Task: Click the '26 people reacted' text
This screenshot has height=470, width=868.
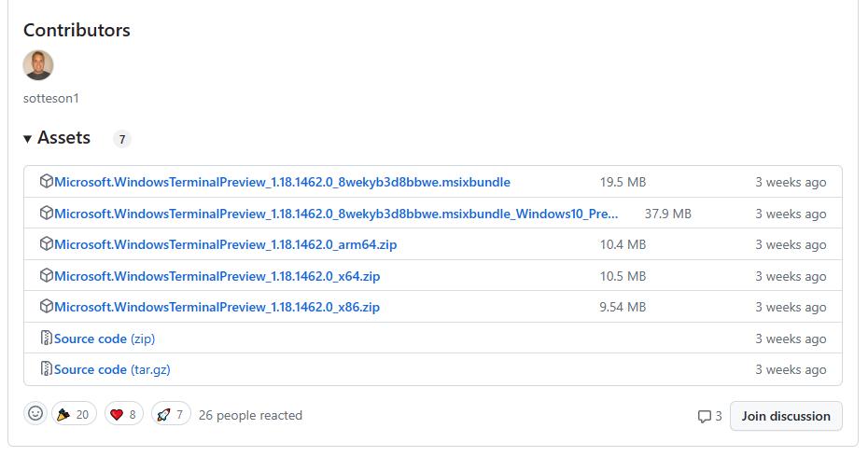Action: (x=250, y=415)
